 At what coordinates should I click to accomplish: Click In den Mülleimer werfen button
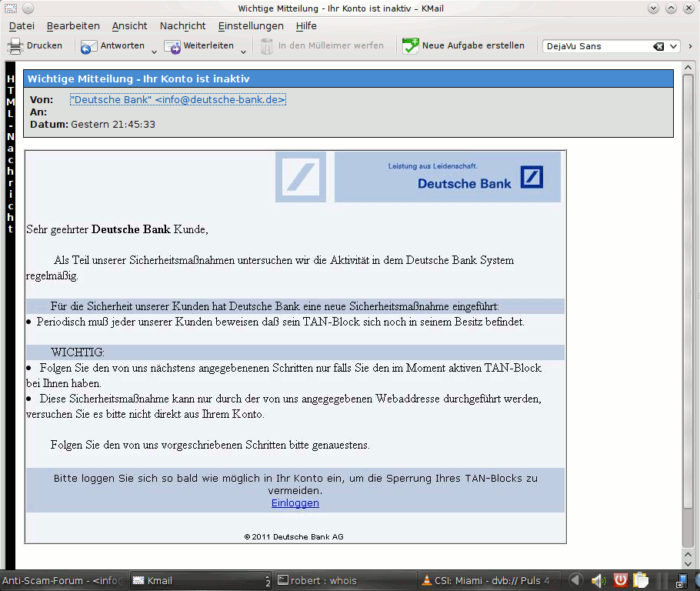[x=322, y=46]
